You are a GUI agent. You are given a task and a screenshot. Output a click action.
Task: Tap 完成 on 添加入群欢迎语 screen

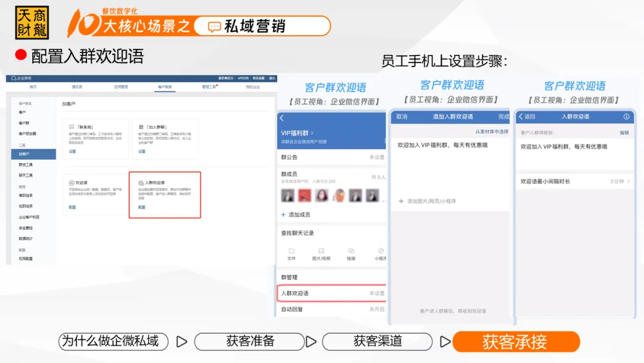(504, 117)
